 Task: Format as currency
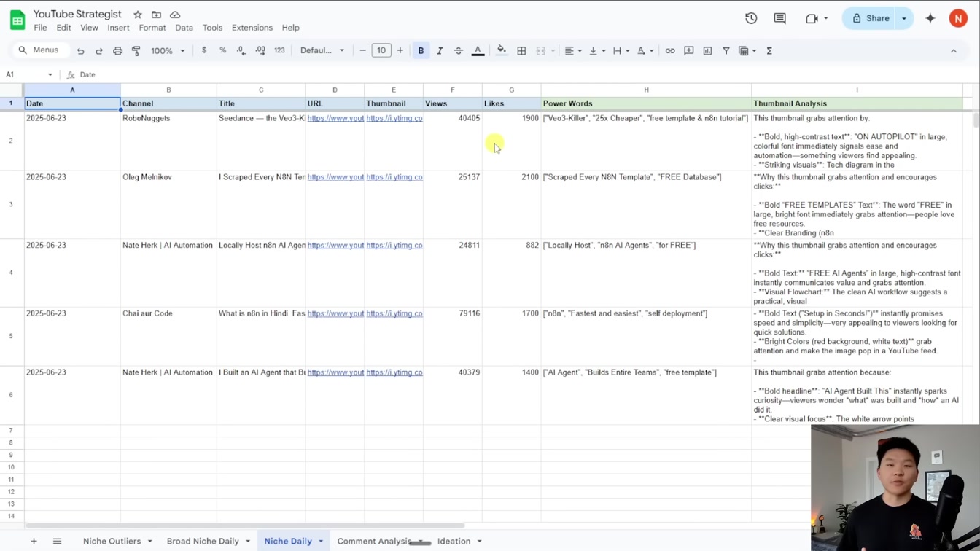pyautogui.click(x=204, y=51)
